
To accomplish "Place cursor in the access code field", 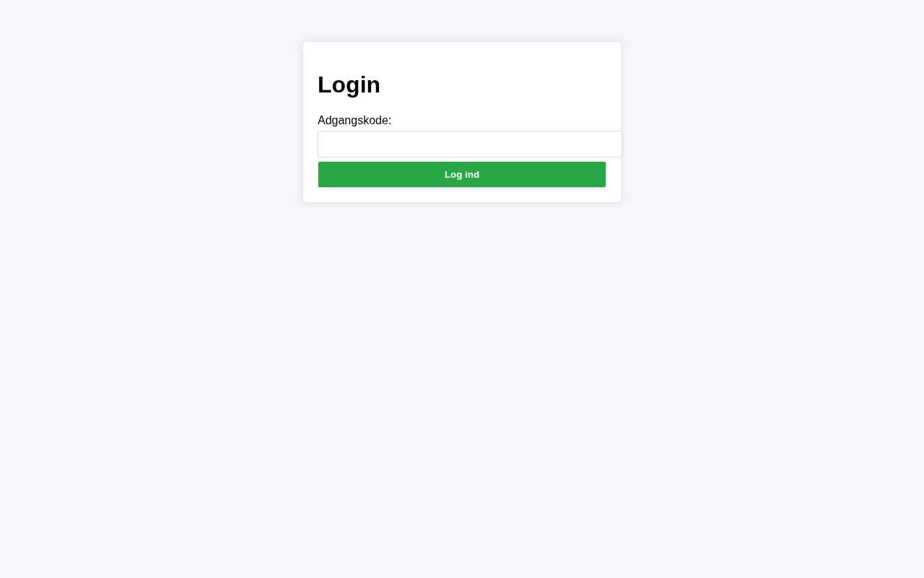I will tap(469, 144).
